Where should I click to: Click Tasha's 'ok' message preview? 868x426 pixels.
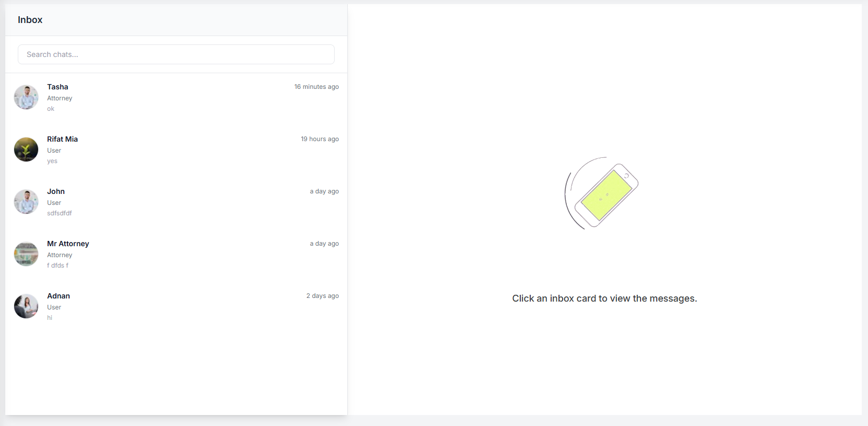[51, 109]
